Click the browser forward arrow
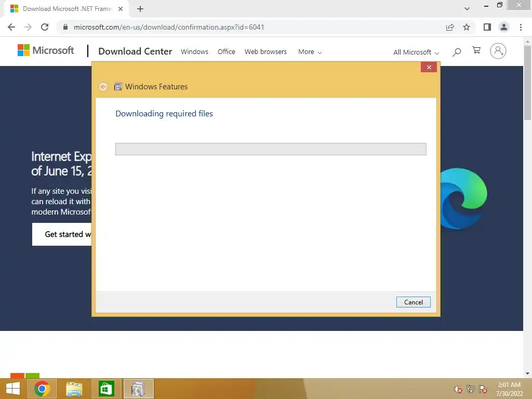 tap(28, 27)
